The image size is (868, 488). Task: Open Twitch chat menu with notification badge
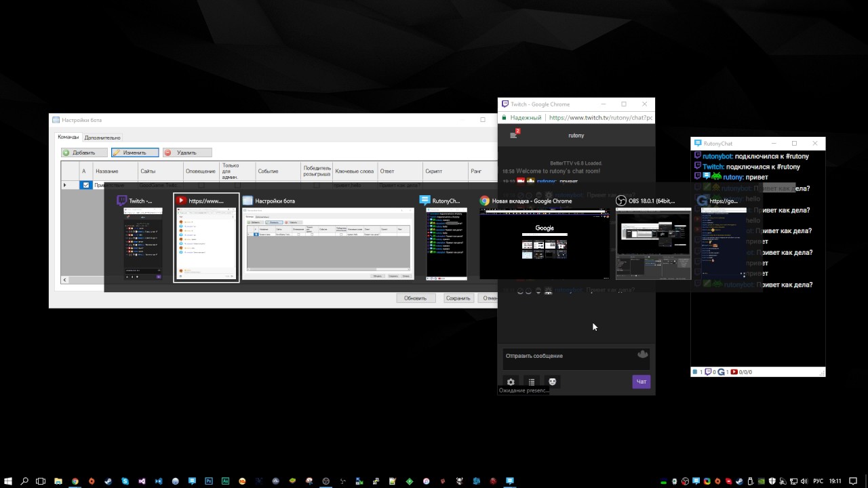coord(514,134)
